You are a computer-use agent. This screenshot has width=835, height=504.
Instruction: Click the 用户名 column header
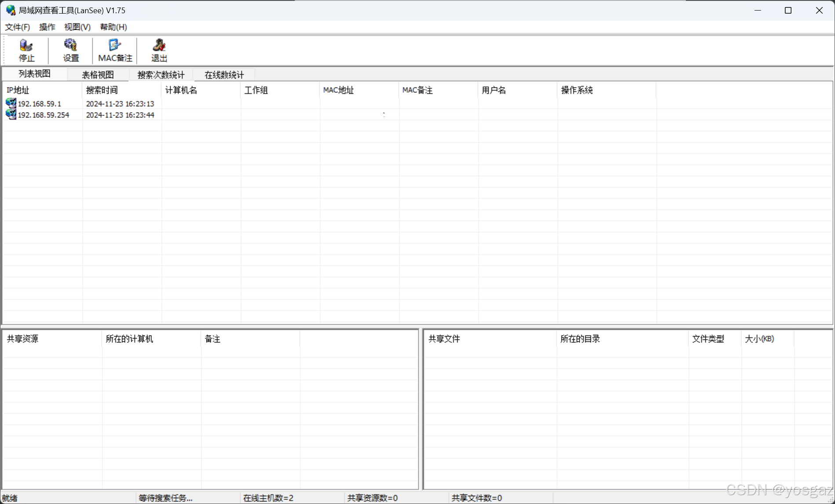point(517,90)
